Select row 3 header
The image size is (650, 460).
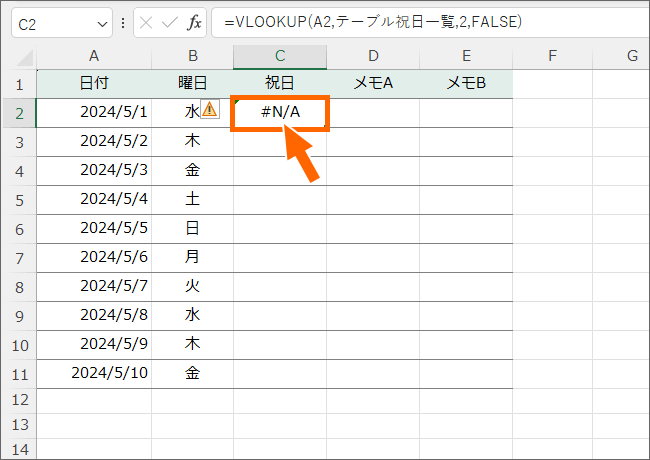point(19,142)
